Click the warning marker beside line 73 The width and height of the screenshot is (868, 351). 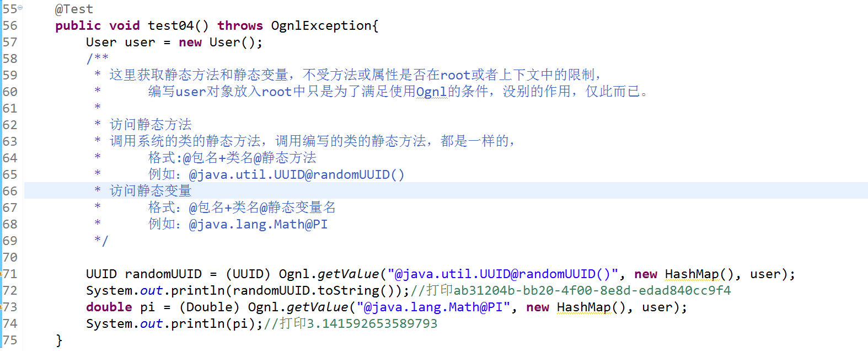[1, 307]
